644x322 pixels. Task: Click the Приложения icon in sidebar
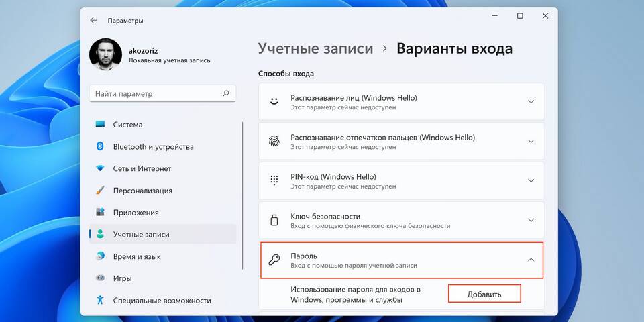(100, 212)
